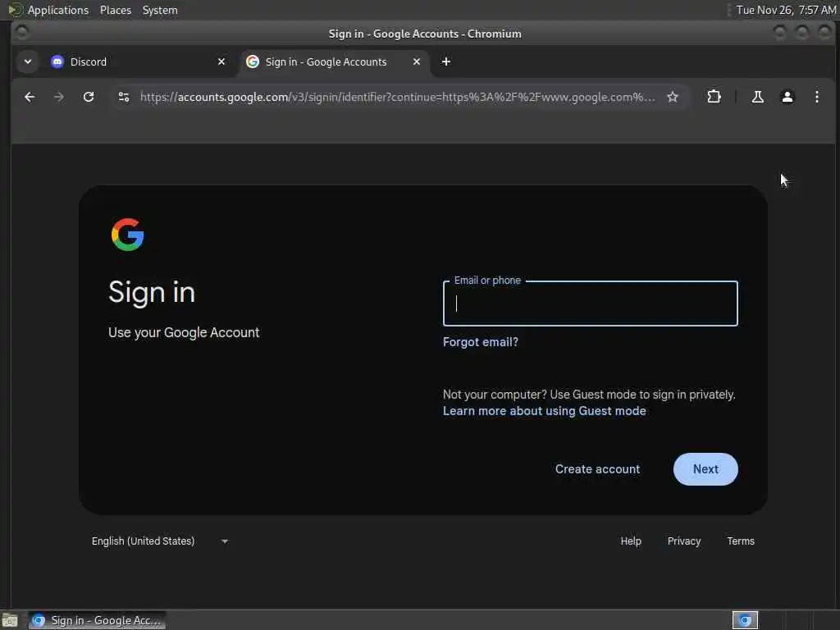Click the Forgot email? link
840x630 pixels.
coord(481,342)
